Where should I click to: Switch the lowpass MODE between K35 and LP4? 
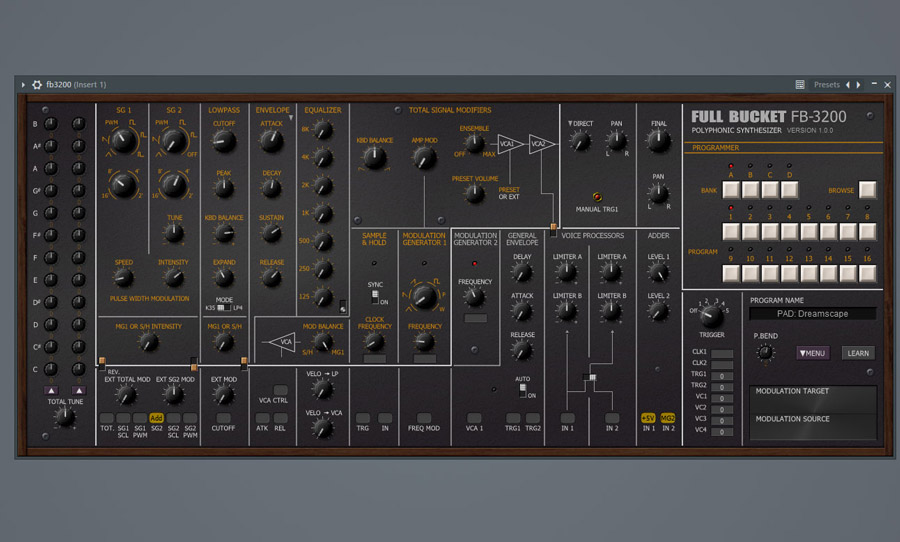click(224, 308)
